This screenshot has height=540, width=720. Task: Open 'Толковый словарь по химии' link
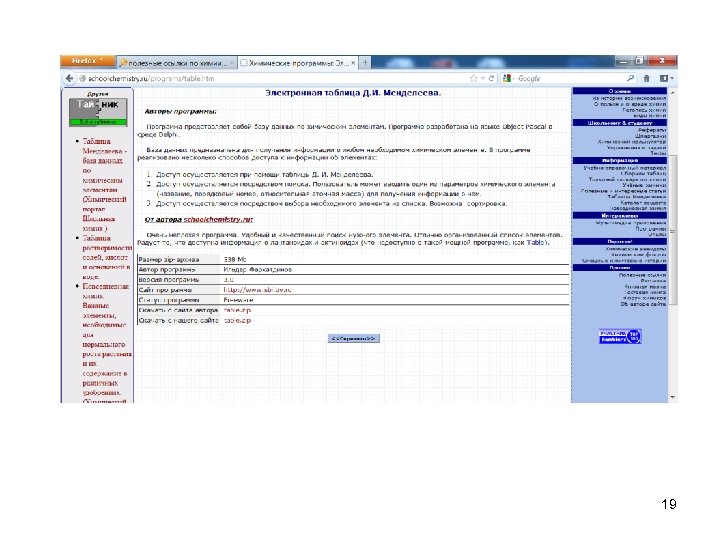click(x=627, y=179)
